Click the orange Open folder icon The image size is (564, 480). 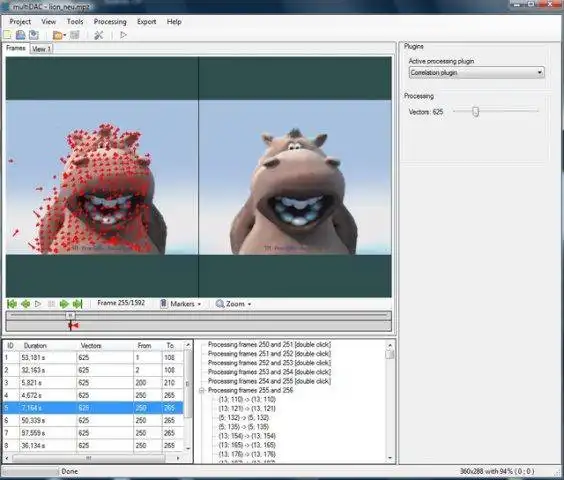(57, 35)
